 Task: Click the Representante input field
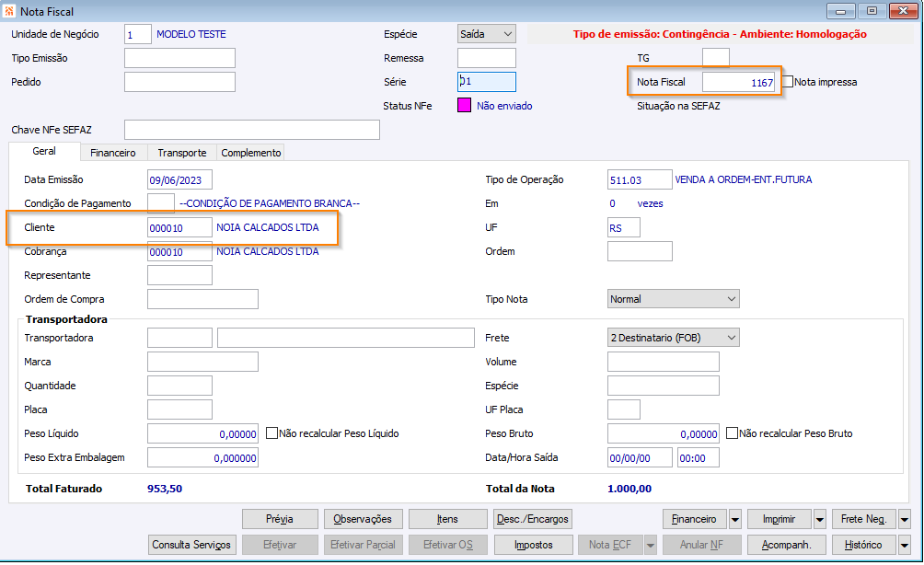[x=179, y=275]
